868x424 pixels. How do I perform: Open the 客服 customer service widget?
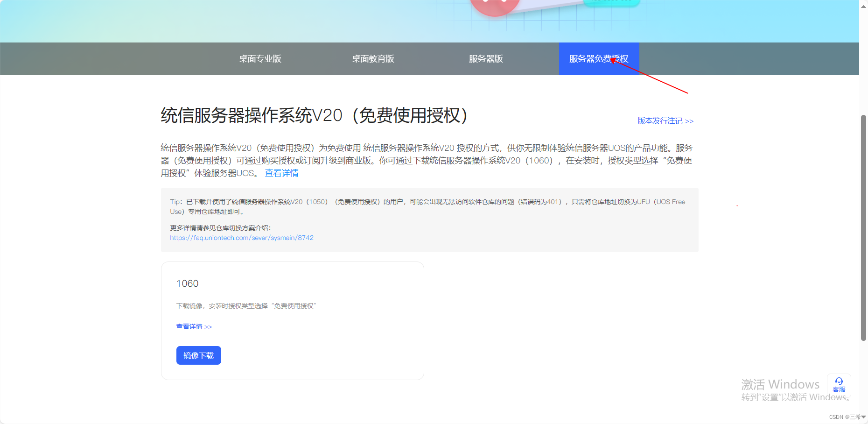pos(839,385)
